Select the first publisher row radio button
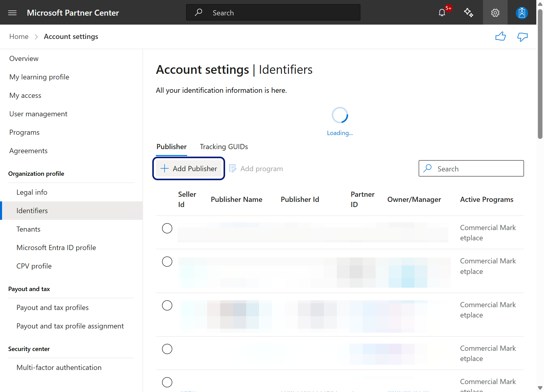Viewport: 544px width, 392px height. pos(167,228)
